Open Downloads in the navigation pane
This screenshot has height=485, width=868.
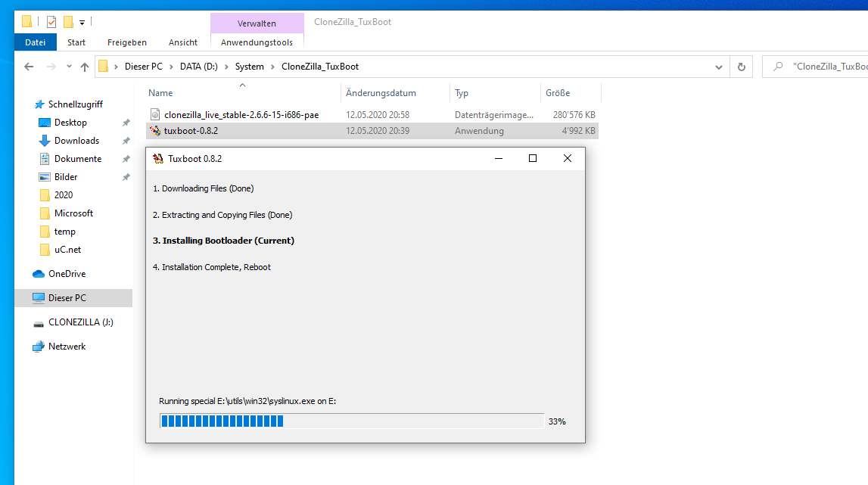tap(76, 141)
